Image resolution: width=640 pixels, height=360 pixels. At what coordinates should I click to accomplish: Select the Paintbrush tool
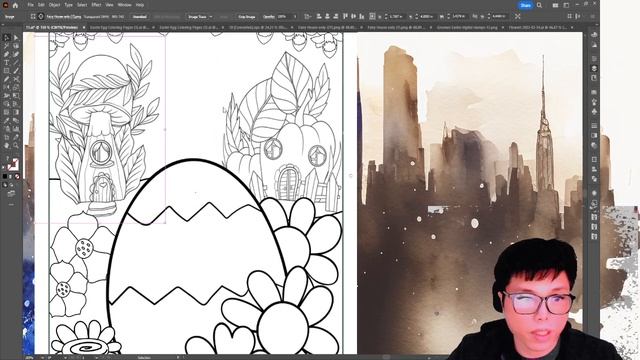[x=16, y=70]
